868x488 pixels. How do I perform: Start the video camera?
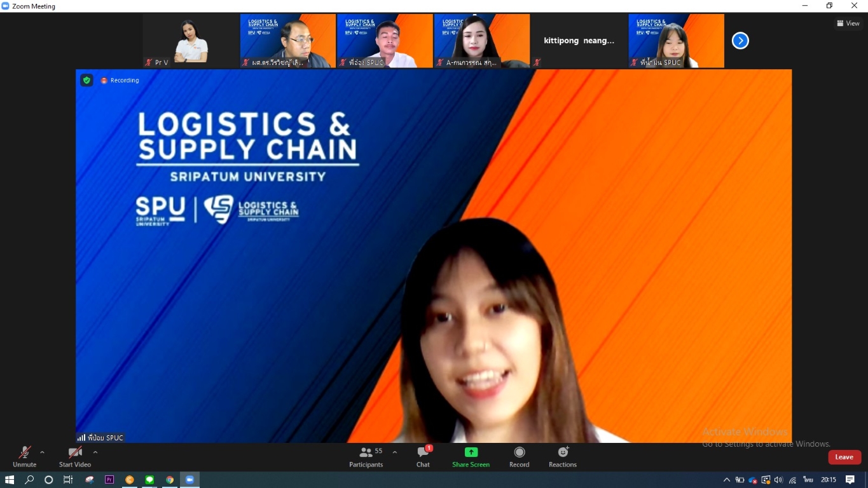[x=75, y=456]
